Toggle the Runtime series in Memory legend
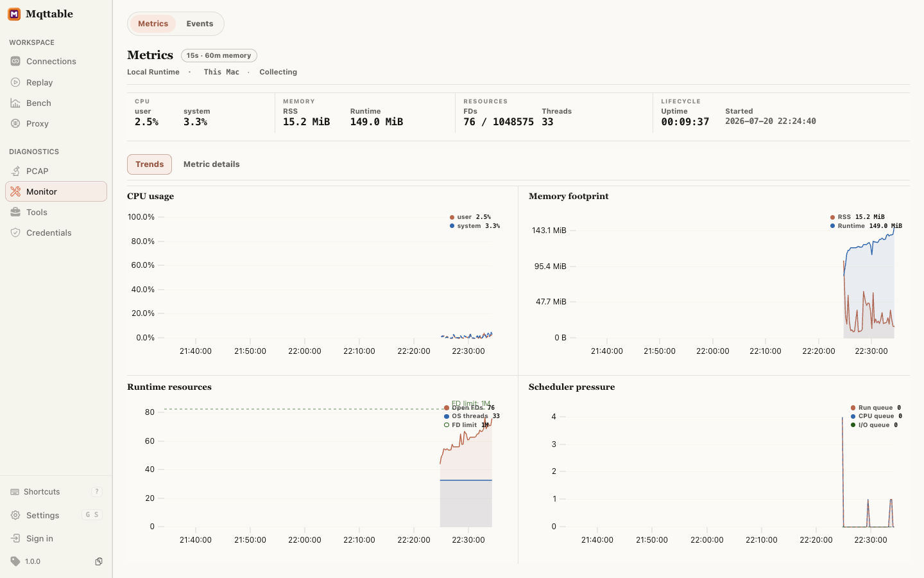Image resolution: width=924 pixels, height=578 pixels. pos(866,226)
